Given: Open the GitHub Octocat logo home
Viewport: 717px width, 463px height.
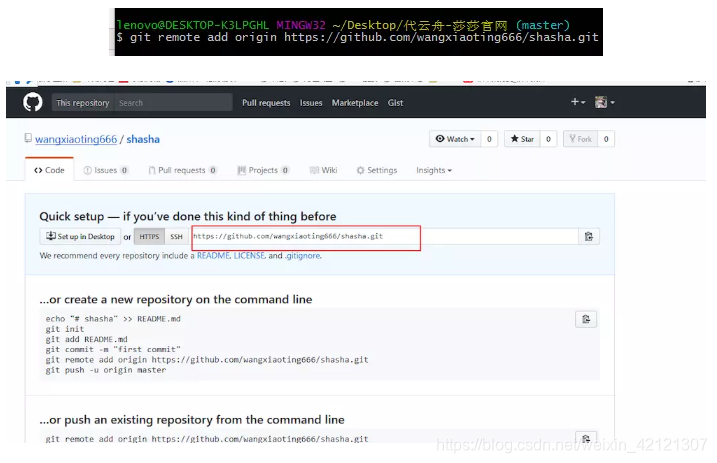Looking at the screenshot, I should (x=32, y=102).
